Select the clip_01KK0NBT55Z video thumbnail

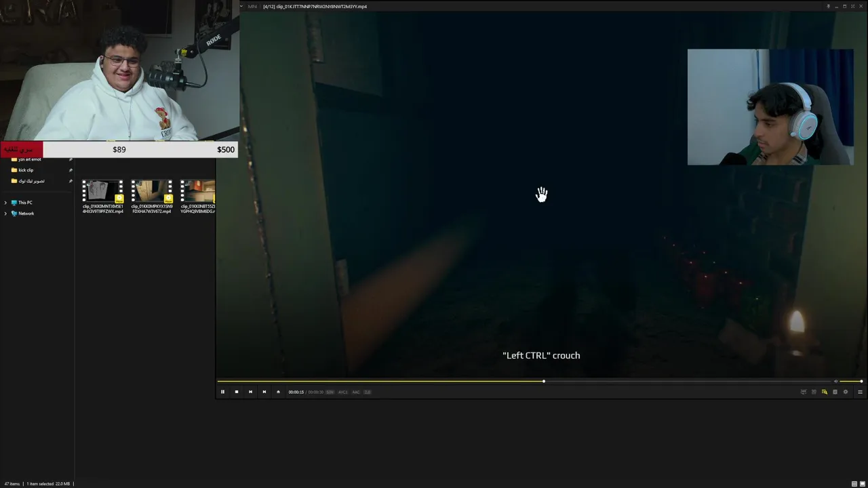click(x=198, y=192)
